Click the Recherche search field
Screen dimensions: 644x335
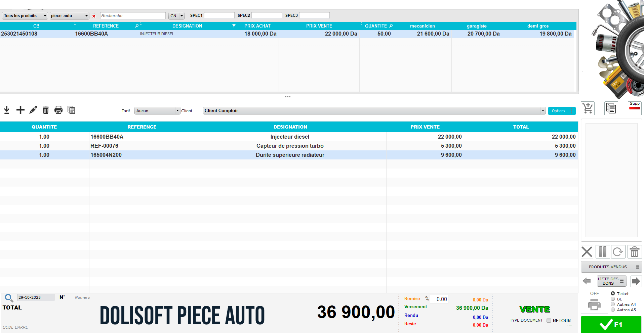[x=132, y=16]
